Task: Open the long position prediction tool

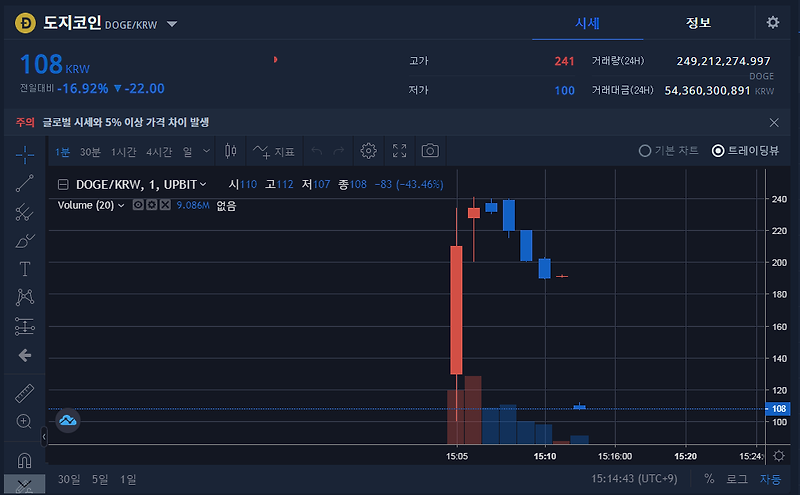Action: coord(24,326)
